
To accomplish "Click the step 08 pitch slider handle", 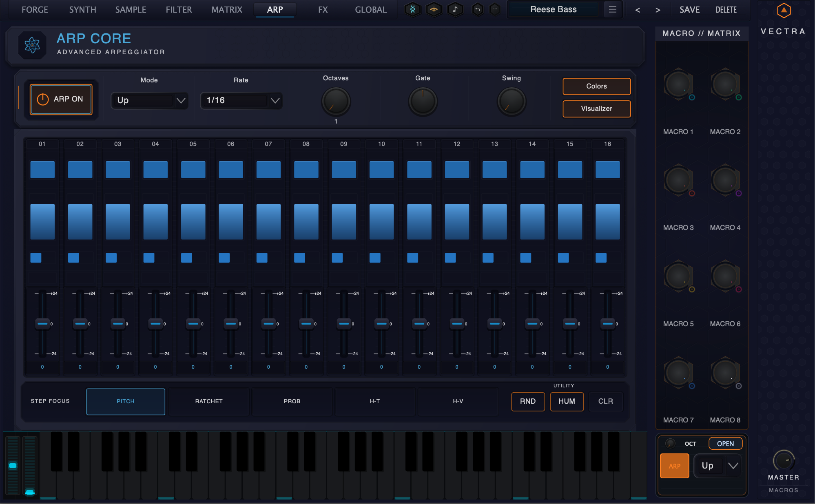I will coord(306,324).
